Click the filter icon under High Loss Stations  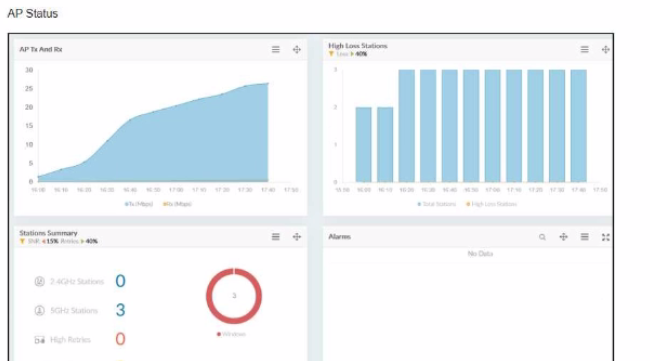click(x=331, y=54)
